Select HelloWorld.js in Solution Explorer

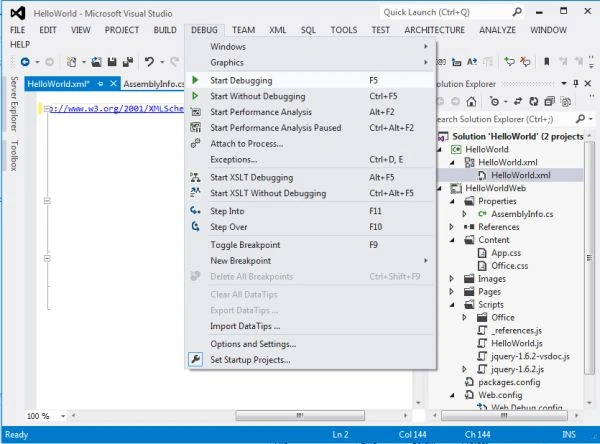(517, 343)
